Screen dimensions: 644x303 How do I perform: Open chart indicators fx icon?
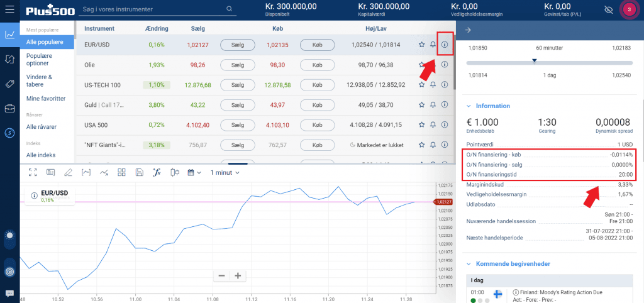[x=158, y=172]
